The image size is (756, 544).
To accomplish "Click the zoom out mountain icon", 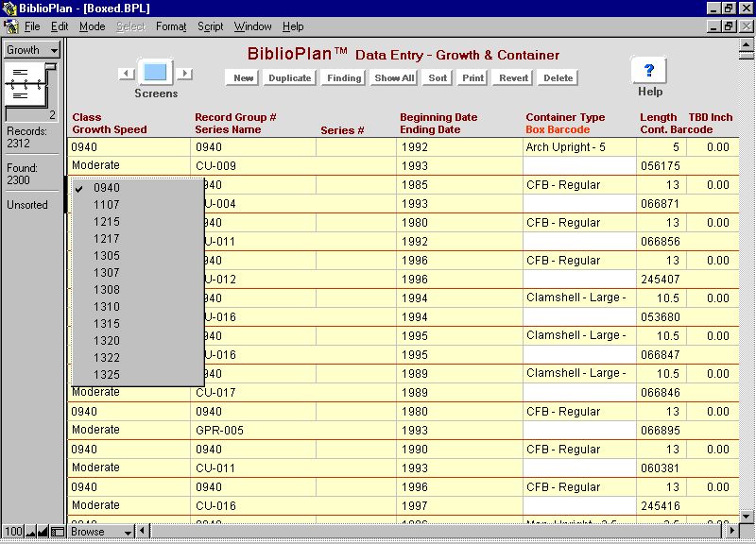I will 31,532.
